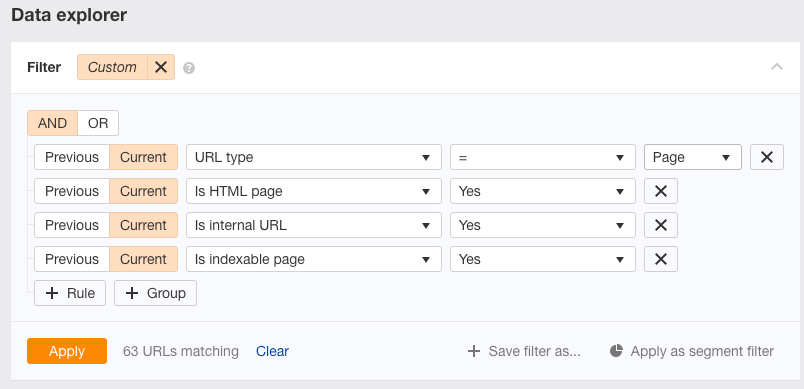Remove the Custom filter with its X icon
The width and height of the screenshot is (804, 389).
(x=161, y=67)
